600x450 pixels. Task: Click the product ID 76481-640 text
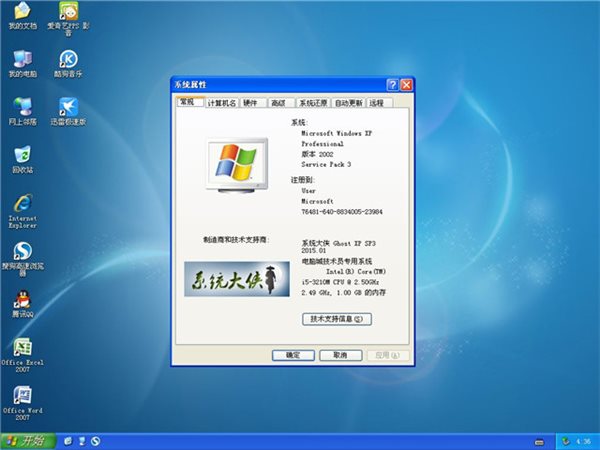342,212
